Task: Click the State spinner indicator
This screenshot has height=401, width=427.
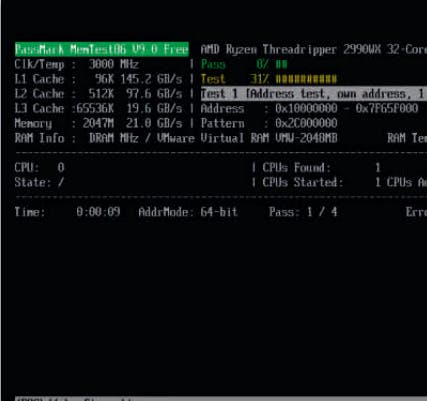Action: 60,182
